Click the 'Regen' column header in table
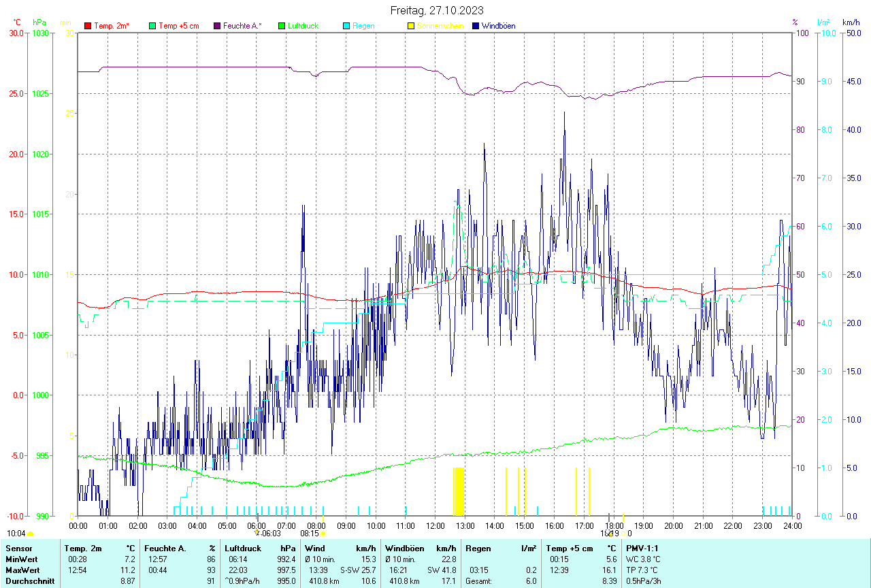The height and width of the screenshot is (588, 871). click(x=478, y=548)
